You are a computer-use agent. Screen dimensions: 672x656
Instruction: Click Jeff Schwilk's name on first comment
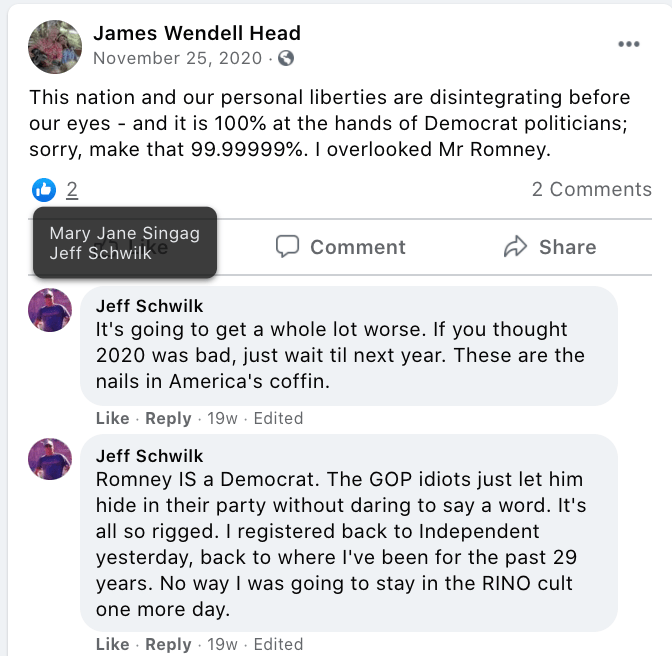tap(149, 305)
